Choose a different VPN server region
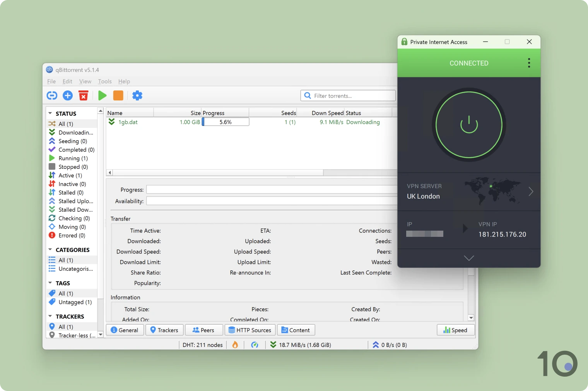The image size is (588, 391). point(531,192)
